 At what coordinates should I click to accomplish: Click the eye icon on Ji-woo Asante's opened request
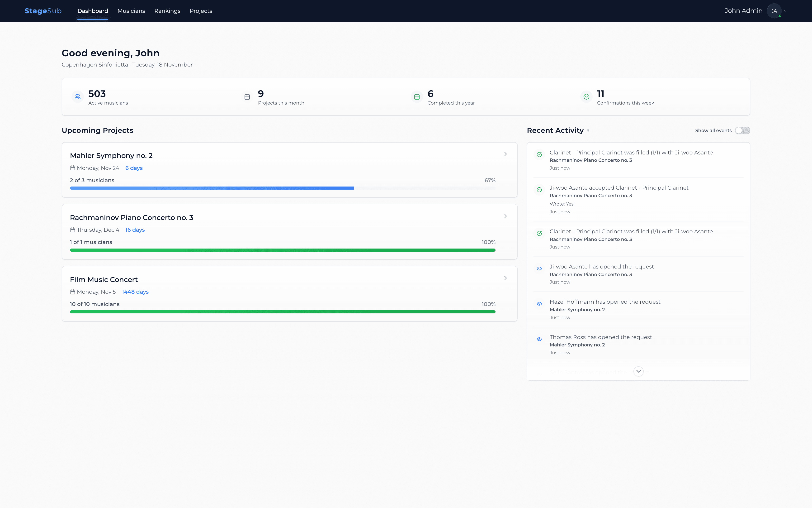click(539, 268)
